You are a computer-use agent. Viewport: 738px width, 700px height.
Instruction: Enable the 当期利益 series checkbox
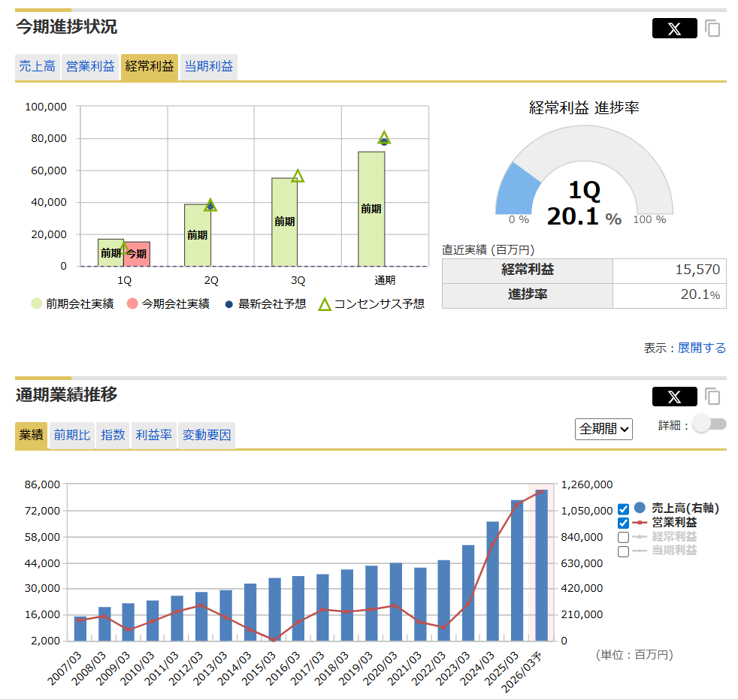(x=623, y=551)
